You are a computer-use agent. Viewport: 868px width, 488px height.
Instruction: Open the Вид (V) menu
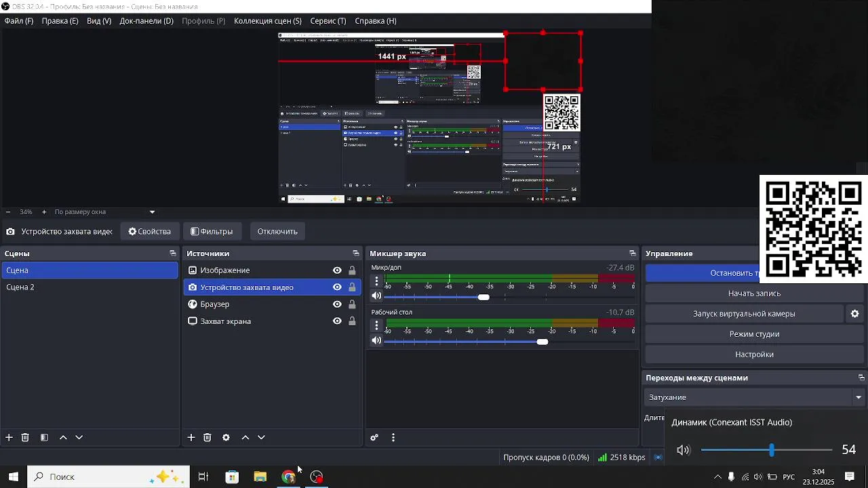pos(99,21)
